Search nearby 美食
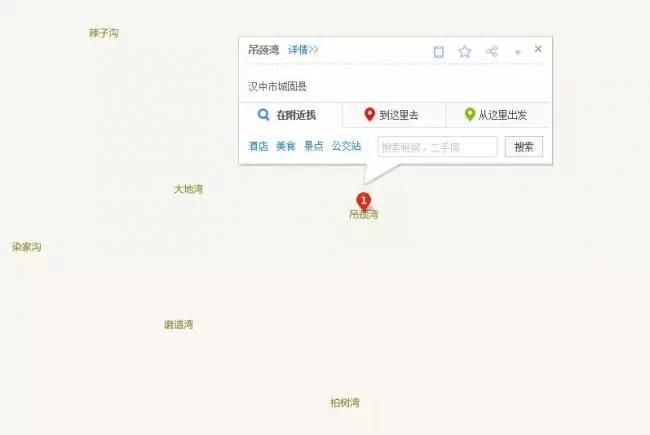The height and width of the screenshot is (435, 650). coord(286,146)
